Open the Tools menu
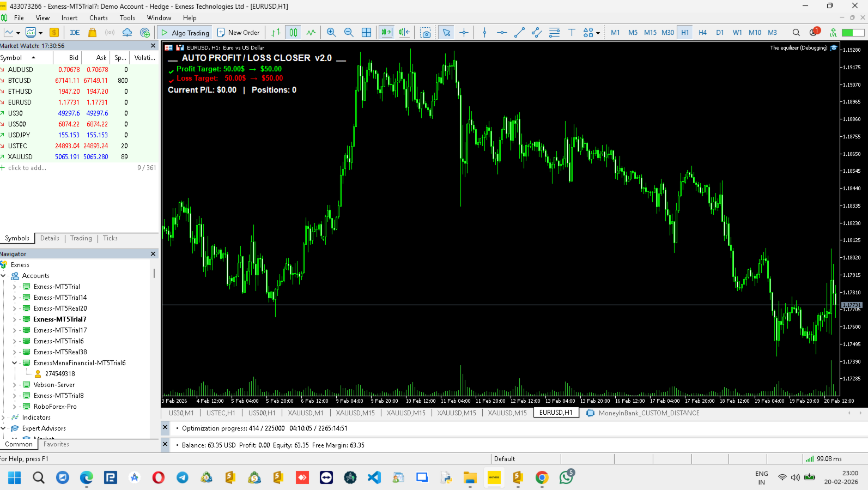The height and width of the screenshot is (490, 868). click(127, 18)
